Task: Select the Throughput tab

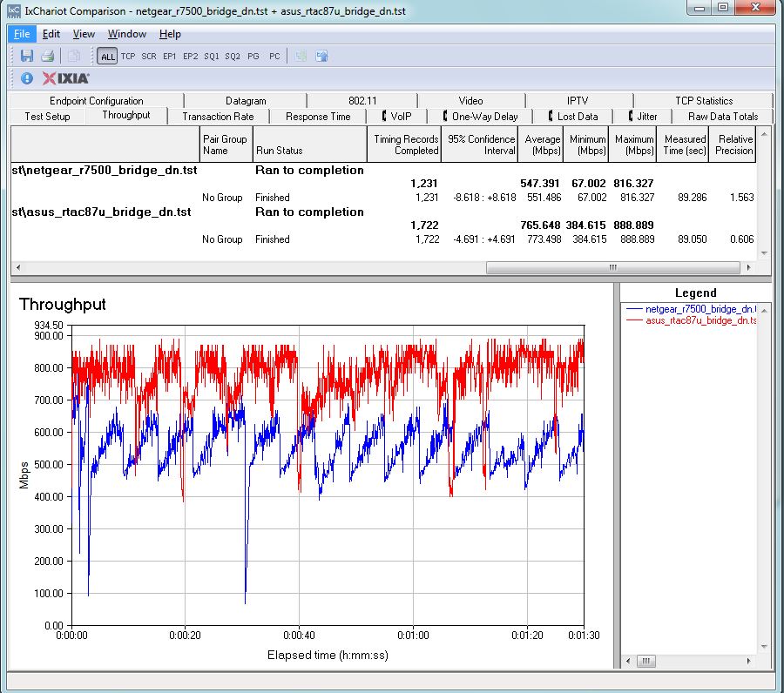Action: (126, 116)
